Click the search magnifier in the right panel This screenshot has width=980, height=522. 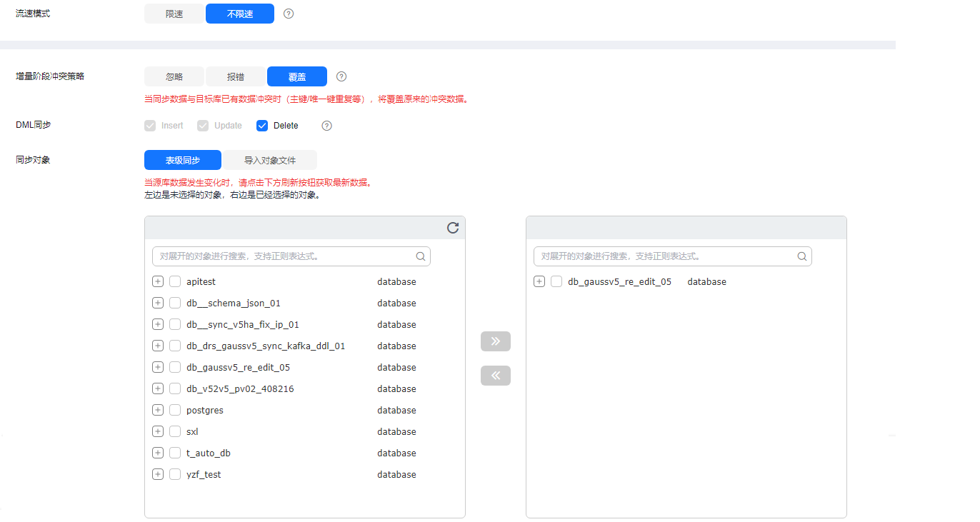coord(801,256)
